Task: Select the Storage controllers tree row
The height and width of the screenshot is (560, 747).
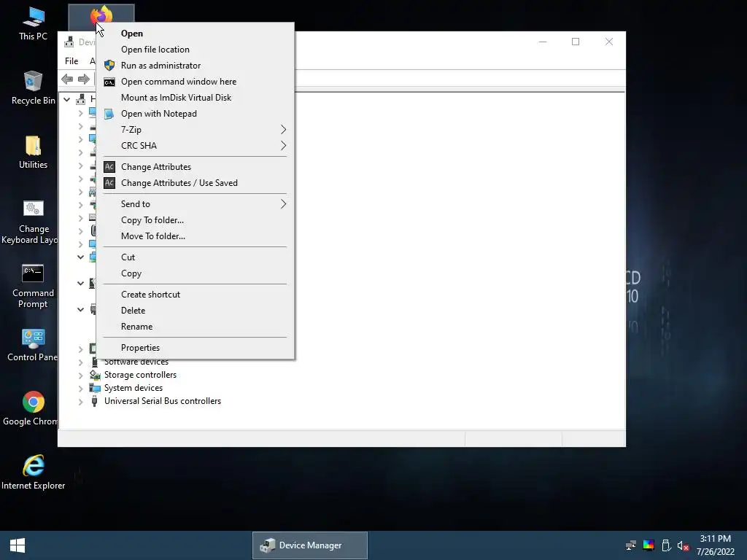Action: pos(134,375)
